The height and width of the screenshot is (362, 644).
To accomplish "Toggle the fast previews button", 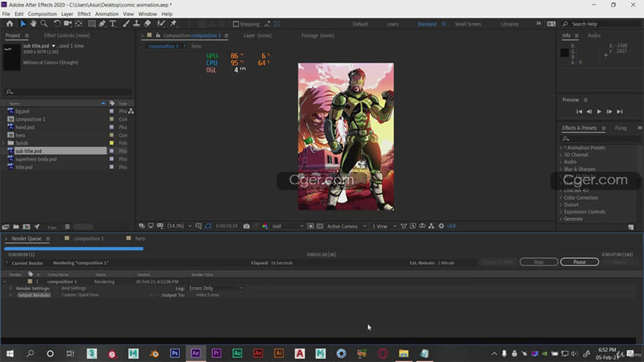I will [413, 226].
